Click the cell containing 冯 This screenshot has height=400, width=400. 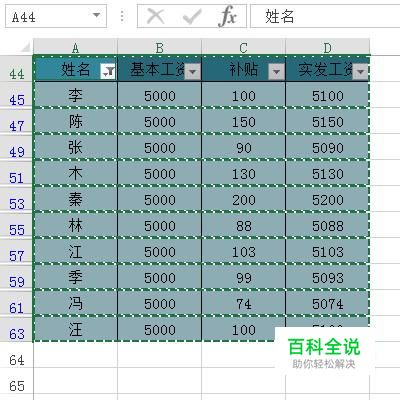pos(76,303)
